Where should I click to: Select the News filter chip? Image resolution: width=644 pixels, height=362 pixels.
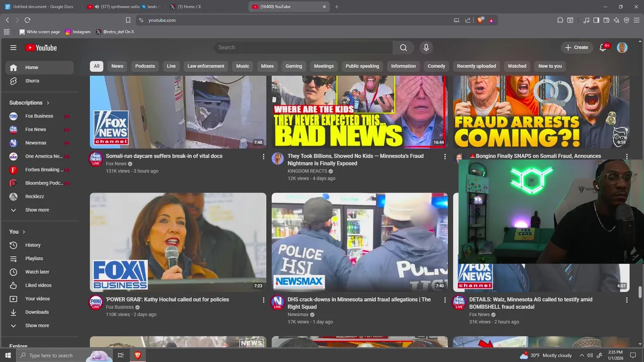[x=117, y=66]
